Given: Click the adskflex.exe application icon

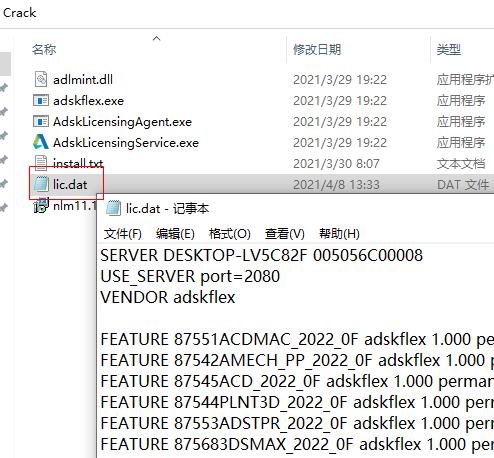Looking at the screenshot, I should click(x=41, y=100).
